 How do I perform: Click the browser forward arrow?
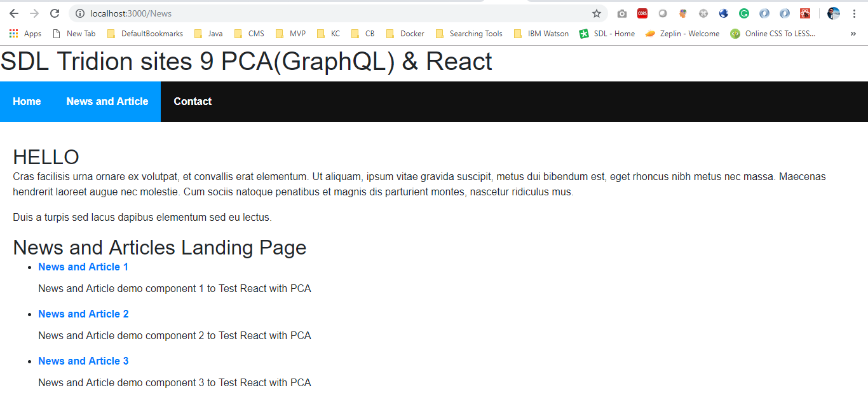pyautogui.click(x=34, y=13)
